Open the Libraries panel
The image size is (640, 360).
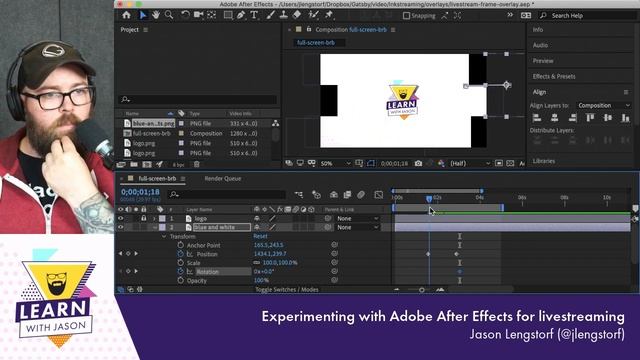coord(544,161)
